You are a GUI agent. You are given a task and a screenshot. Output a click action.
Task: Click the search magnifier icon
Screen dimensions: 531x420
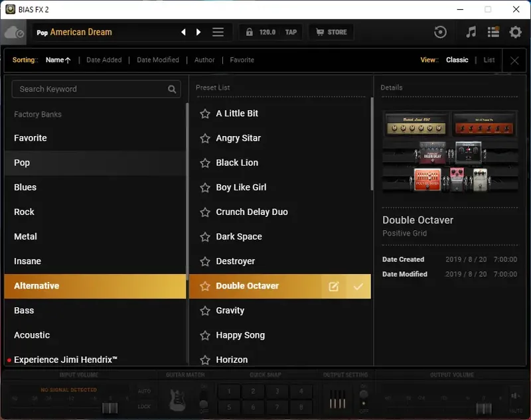(x=172, y=89)
